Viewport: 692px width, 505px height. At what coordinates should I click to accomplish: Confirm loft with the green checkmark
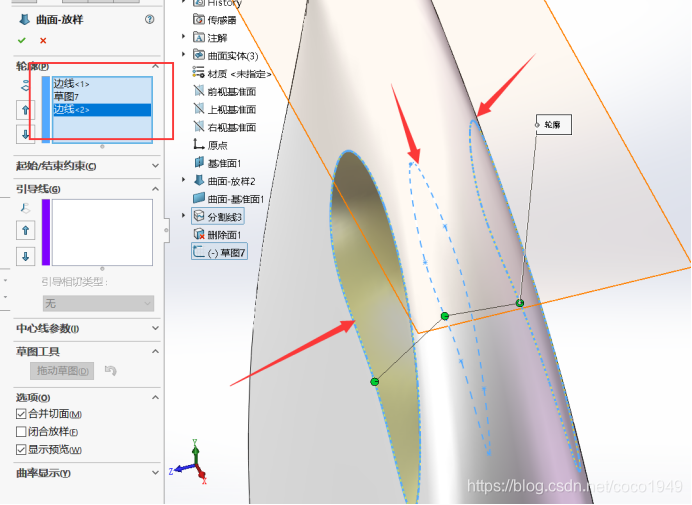[x=22, y=41]
